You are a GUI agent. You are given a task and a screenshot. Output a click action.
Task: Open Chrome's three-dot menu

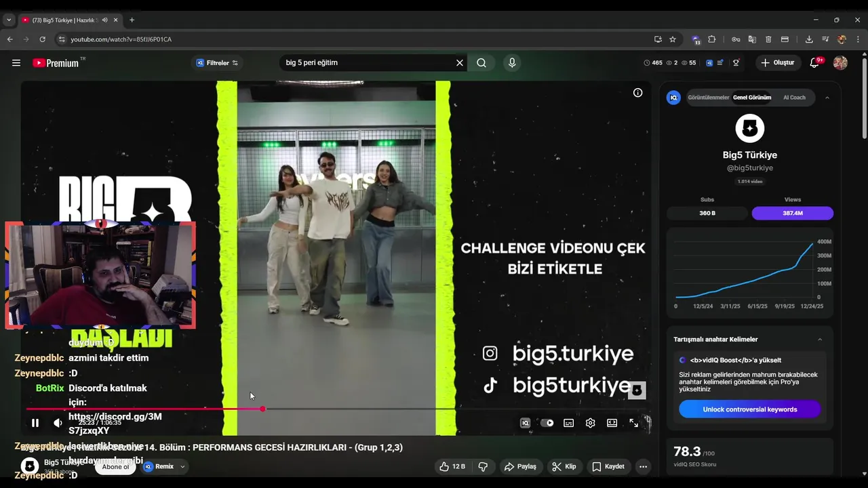[x=858, y=39]
